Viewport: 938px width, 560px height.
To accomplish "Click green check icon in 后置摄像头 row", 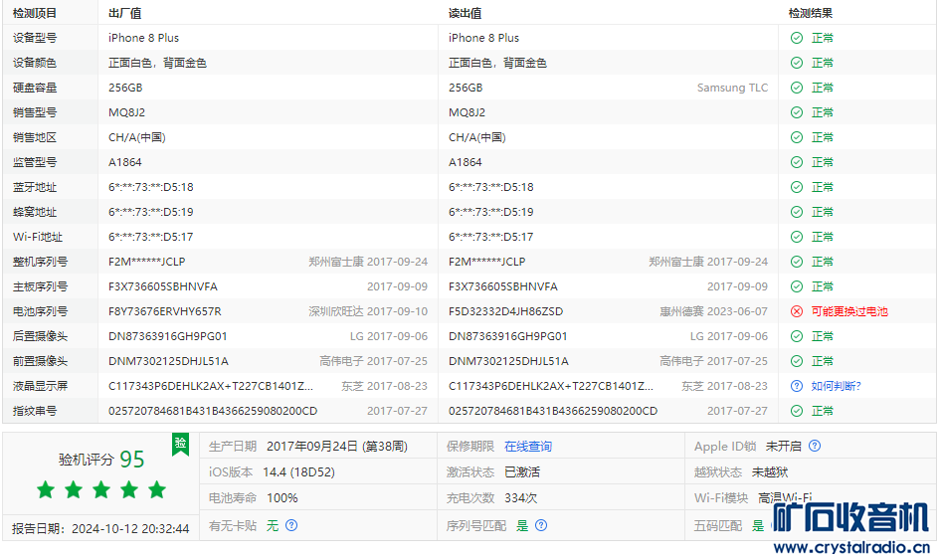I will (x=796, y=336).
